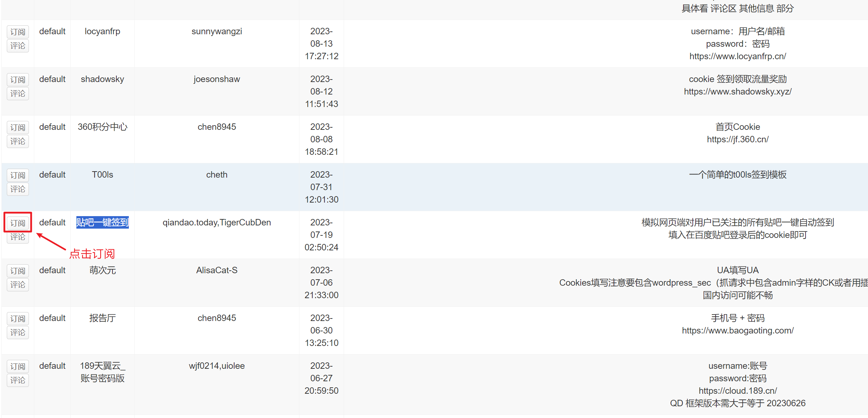
Task: Open comments for the locyanfrp template
Action: pos(17,46)
